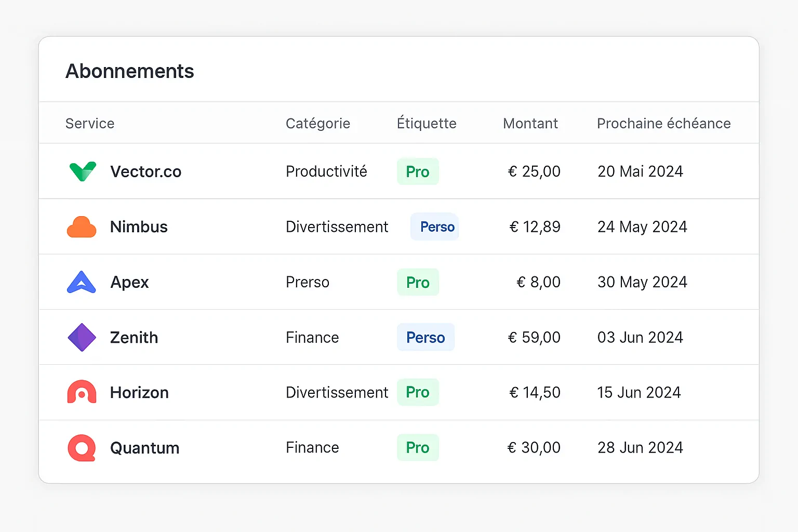This screenshot has height=532, width=798.
Task: Click the red Quantum circle icon
Action: pos(82,448)
